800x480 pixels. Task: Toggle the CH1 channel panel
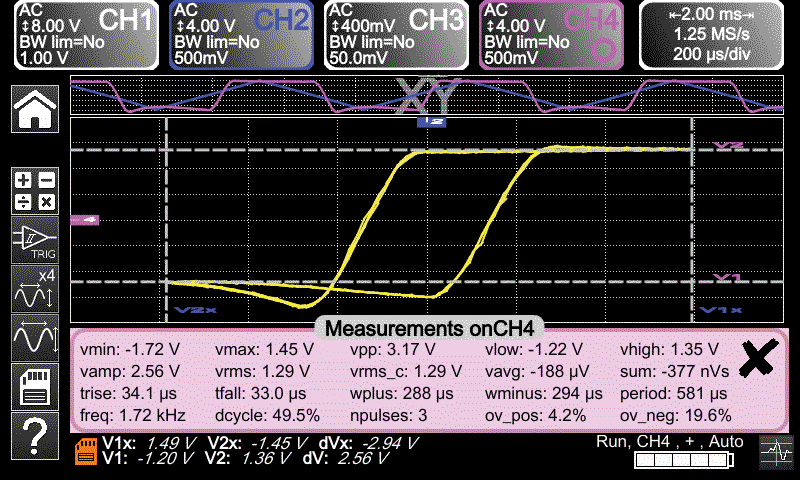[86, 35]
